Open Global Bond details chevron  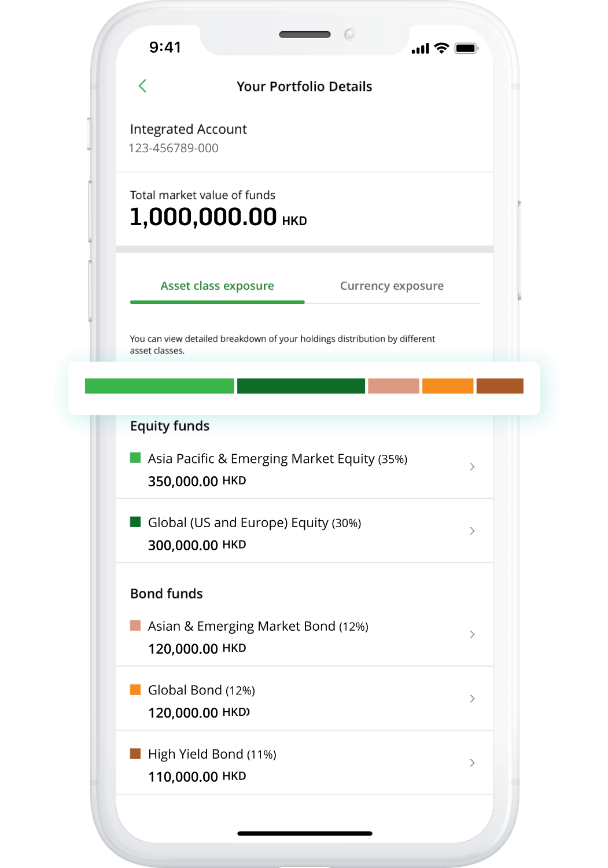(x=472, y=698)
